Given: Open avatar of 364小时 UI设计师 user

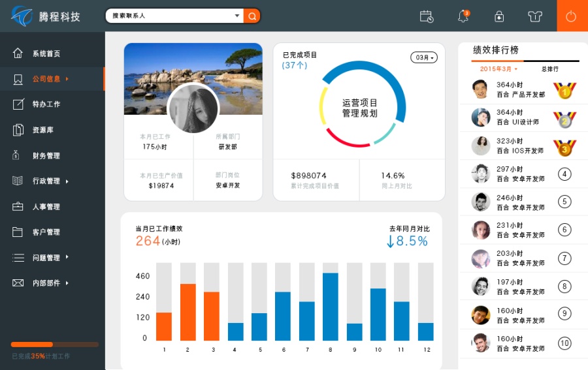Looking at the screenshot, I should (480, 117).
